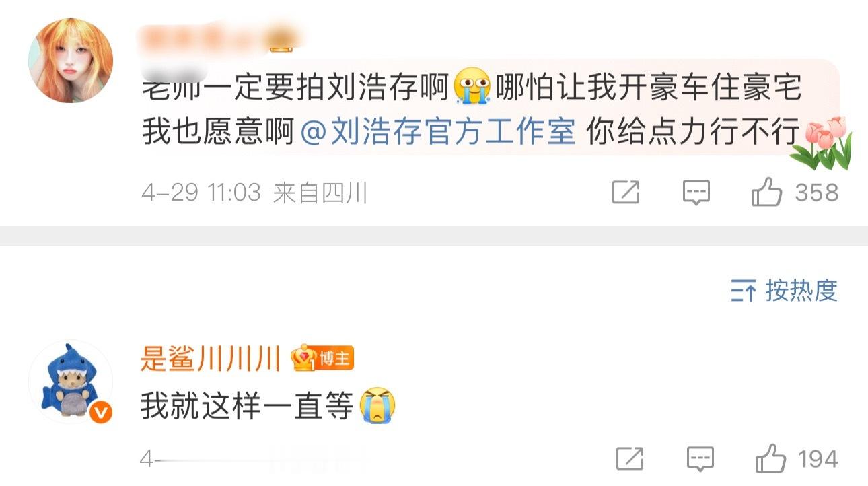Open the reply icon on 是鲨川川川's comment
This screenshot has width=868, height=486.
[x=700, y=460]
